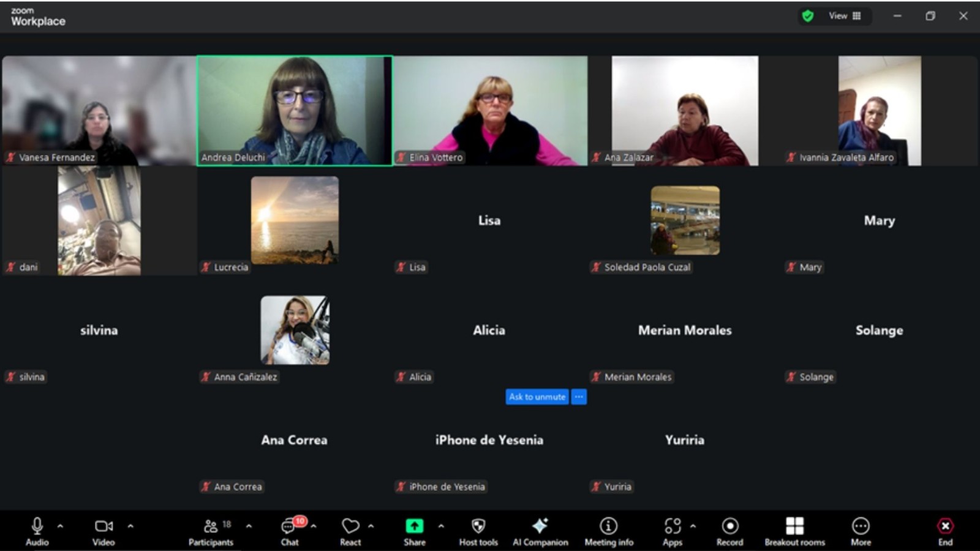Open Breakout rooms
This screenshot has height=551, width=980.
coord(794,531)
